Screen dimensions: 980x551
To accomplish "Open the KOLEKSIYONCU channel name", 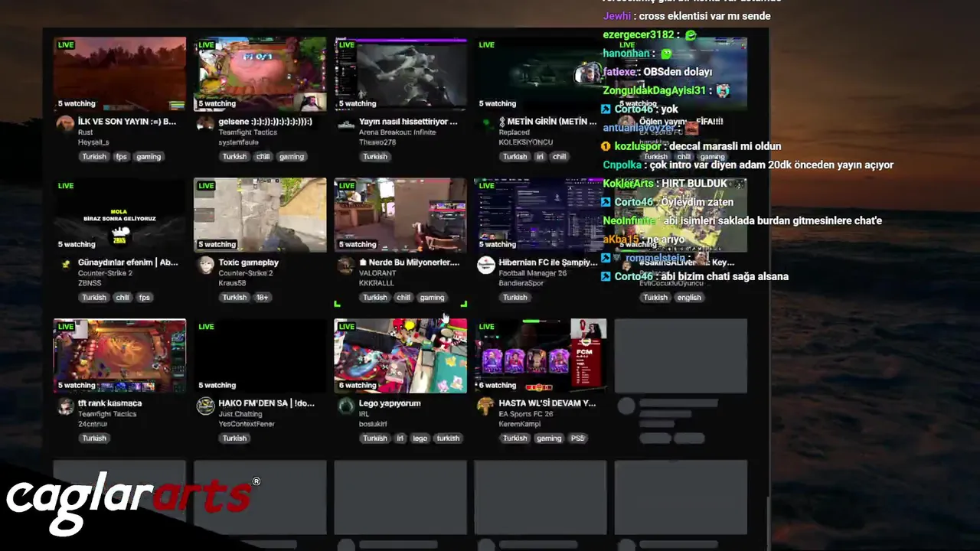I will (x=525, y=142).
